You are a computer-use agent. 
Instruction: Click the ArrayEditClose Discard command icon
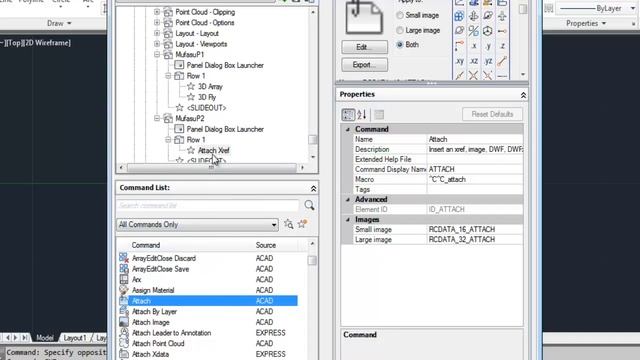pyautogui.click(x=124, y=258)
